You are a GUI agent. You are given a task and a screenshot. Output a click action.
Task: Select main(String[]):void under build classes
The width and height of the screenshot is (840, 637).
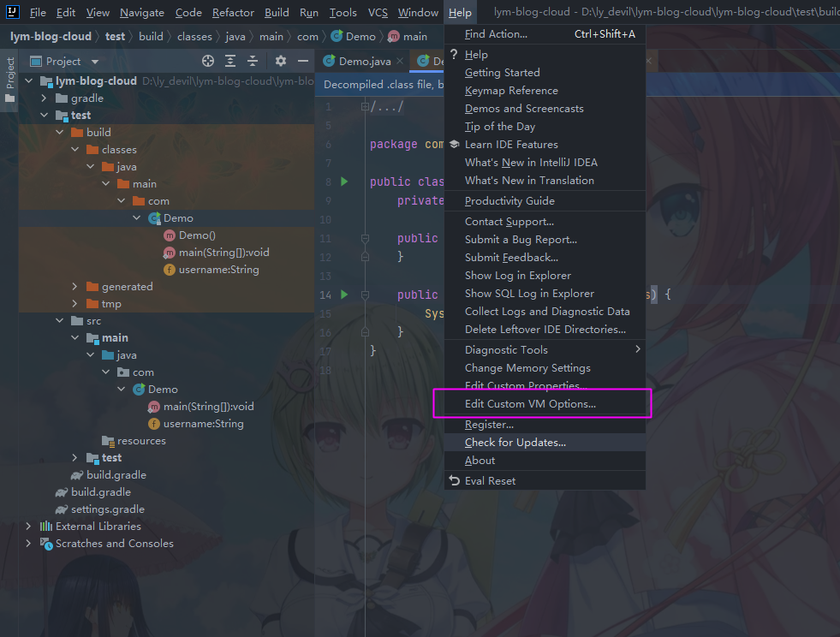217,253
